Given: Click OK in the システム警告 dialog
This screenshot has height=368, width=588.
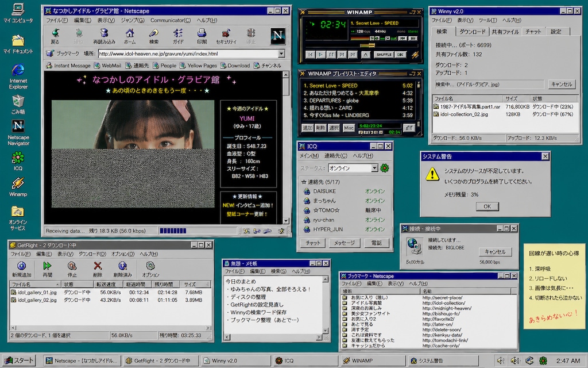Looking at the screenshot, I should pos(487,206).
